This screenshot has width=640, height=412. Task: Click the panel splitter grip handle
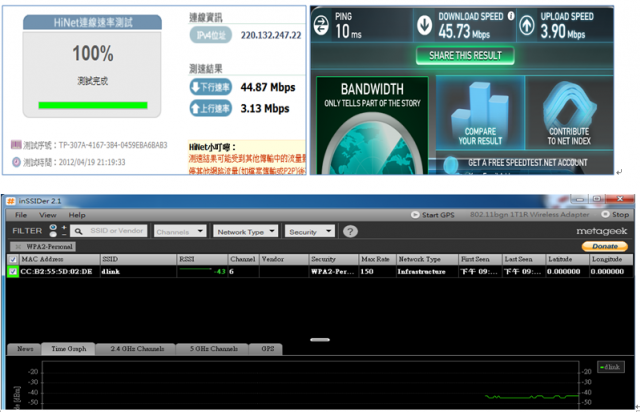[320, 339]
